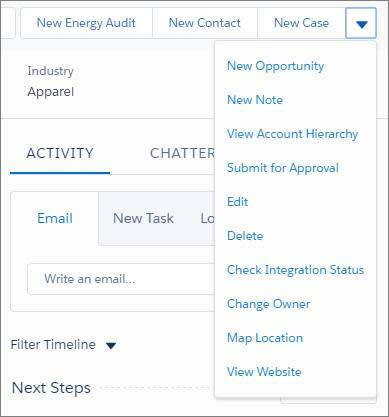Click View Website in the menu

[x=264, y=372]
